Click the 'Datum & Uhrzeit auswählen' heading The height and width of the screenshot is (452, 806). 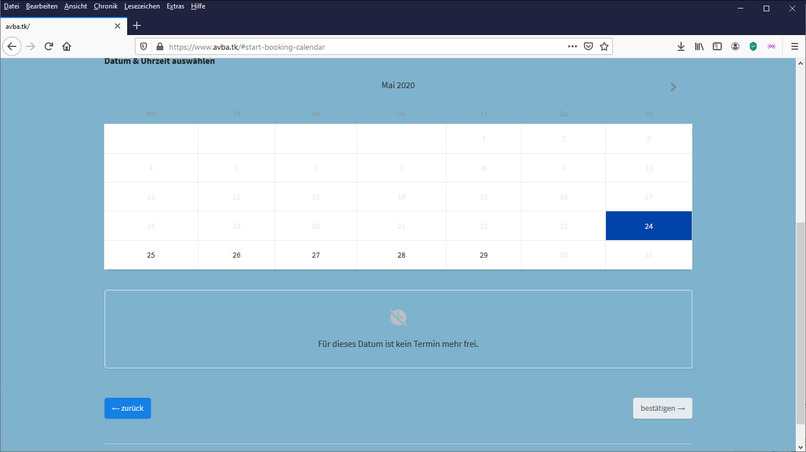[159, 61]
